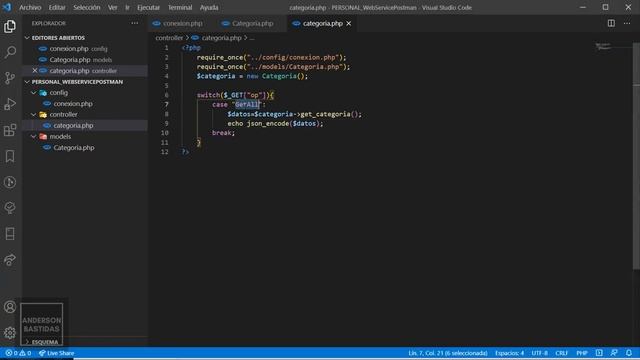
Task: Open the Ir menu
Action: 127,7
